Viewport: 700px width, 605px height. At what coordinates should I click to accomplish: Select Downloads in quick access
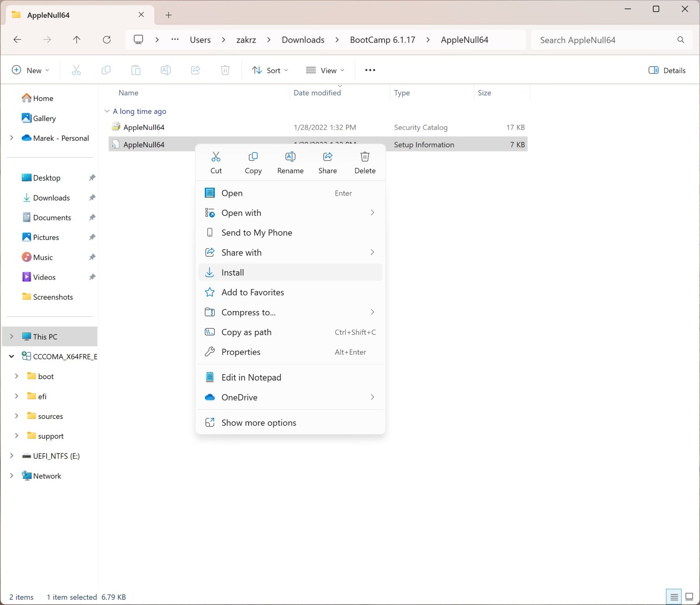pyautogui.click(x=51, y=198)
